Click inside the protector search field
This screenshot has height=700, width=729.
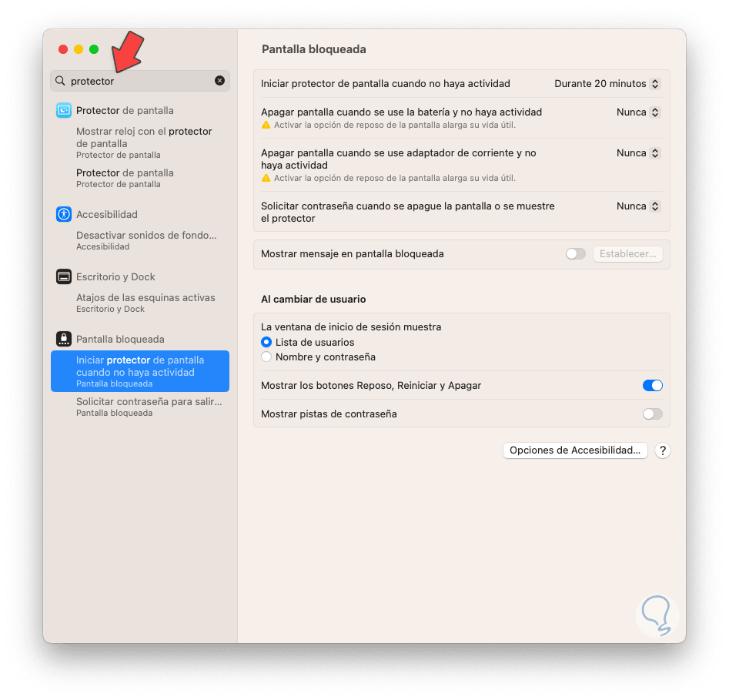click(139, 81)
